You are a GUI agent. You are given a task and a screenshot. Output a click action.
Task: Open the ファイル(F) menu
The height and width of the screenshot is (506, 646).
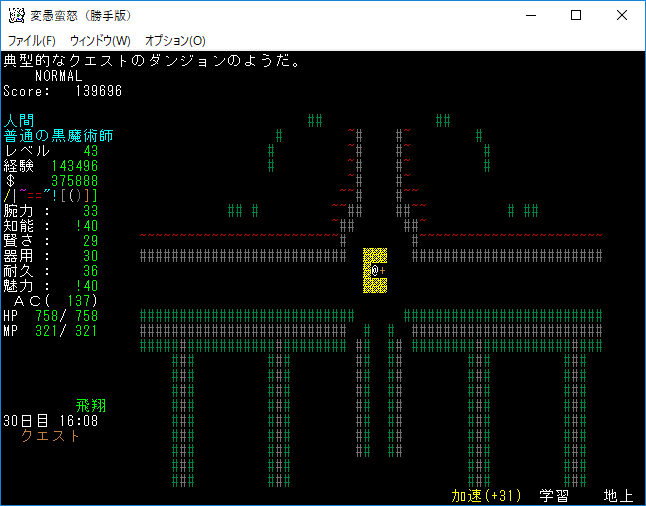(x=32, y=41)
